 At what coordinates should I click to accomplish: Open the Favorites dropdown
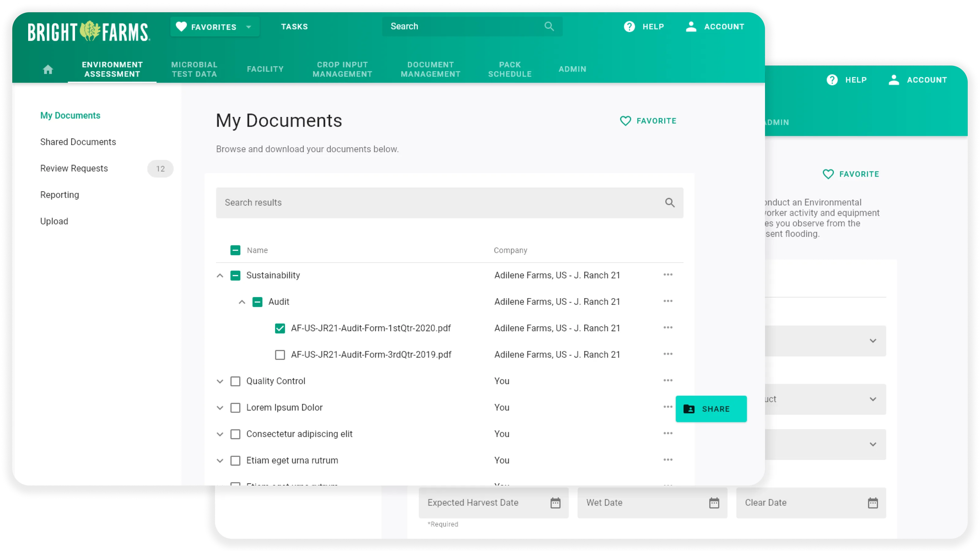click(215, 27)
